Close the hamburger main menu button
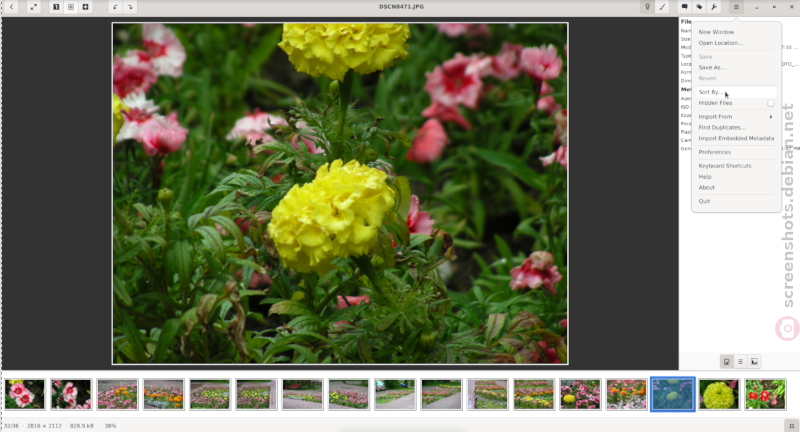 (x=736, y=7)
